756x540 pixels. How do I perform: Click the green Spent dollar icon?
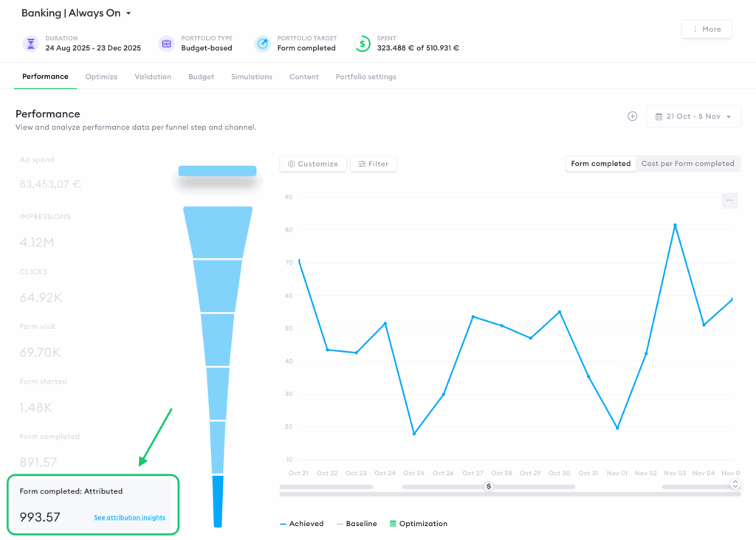(x=362, y=44)
